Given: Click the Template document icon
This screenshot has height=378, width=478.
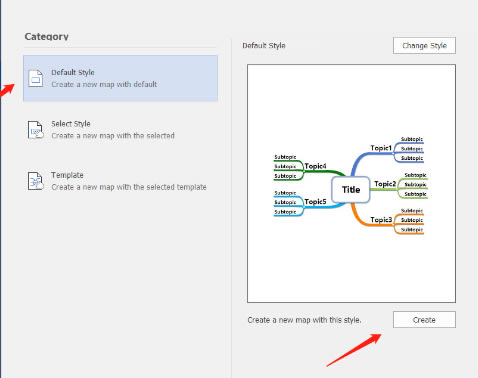Looking at the screenshot, I should (35, 181).
